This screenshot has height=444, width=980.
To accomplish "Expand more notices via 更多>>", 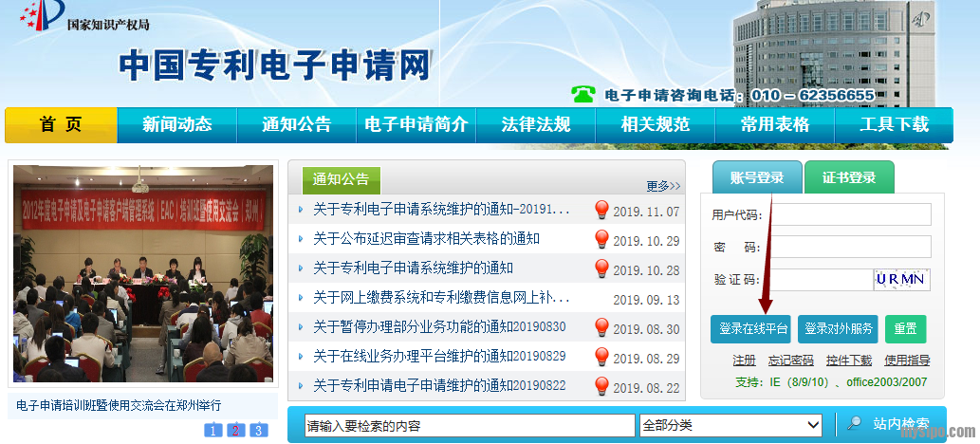I will click(663, 186).
